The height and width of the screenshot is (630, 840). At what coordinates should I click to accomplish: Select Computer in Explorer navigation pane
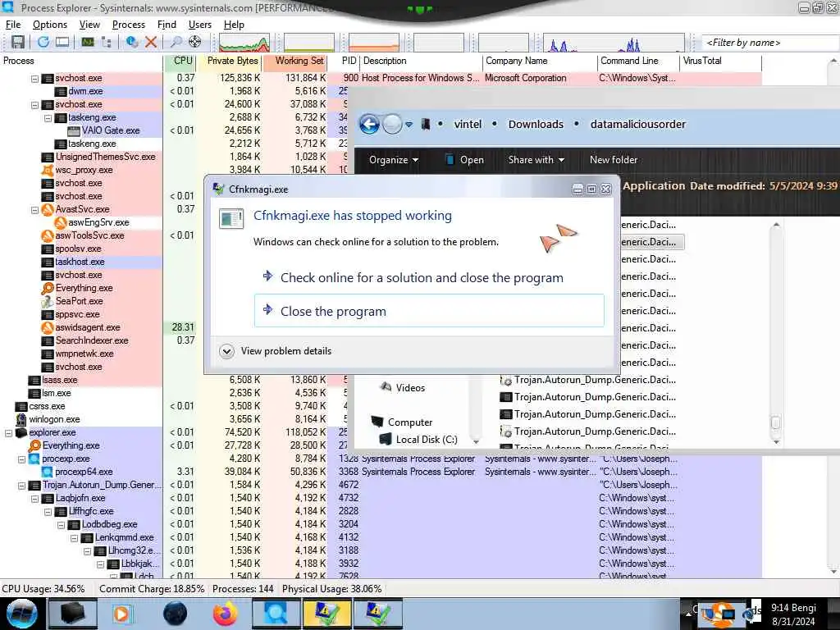coord(402,422)
